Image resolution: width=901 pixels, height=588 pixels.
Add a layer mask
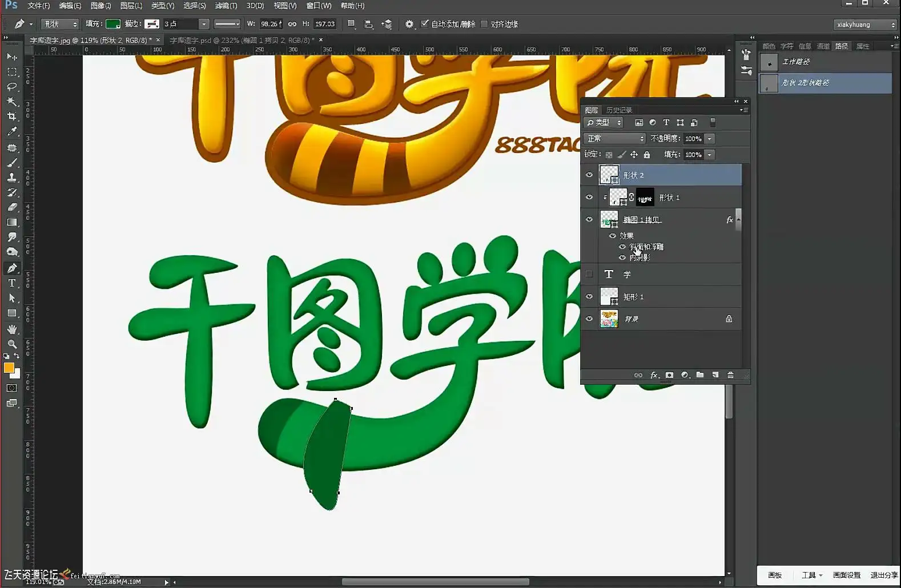pyautogui.click(x=669, y=375)
